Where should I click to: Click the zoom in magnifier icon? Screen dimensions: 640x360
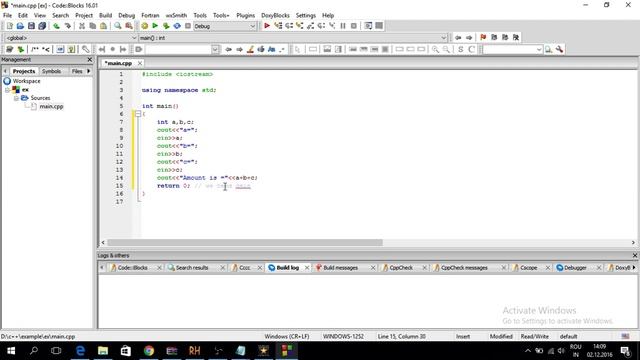tap(436, 49)
